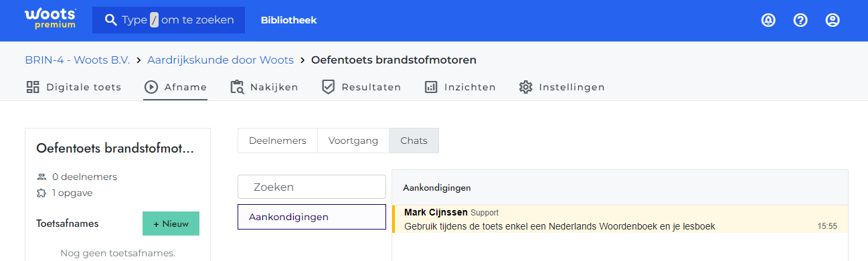Switch to the Deelnemers tab

[278, 141]
